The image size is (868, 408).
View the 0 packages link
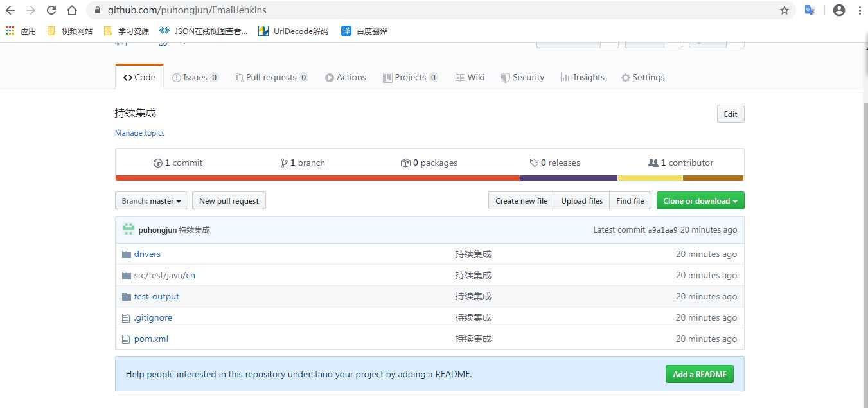[429, 163]
